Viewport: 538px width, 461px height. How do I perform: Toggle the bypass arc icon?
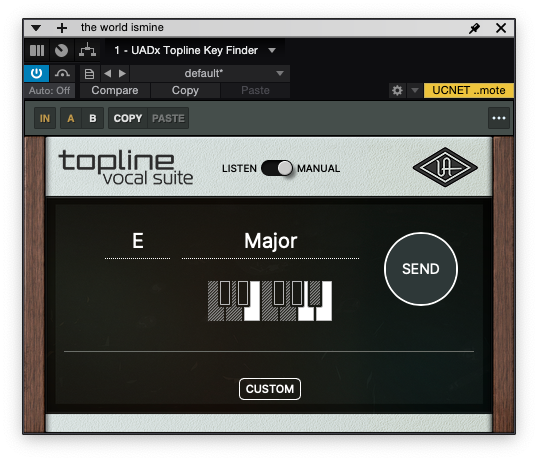62,73
